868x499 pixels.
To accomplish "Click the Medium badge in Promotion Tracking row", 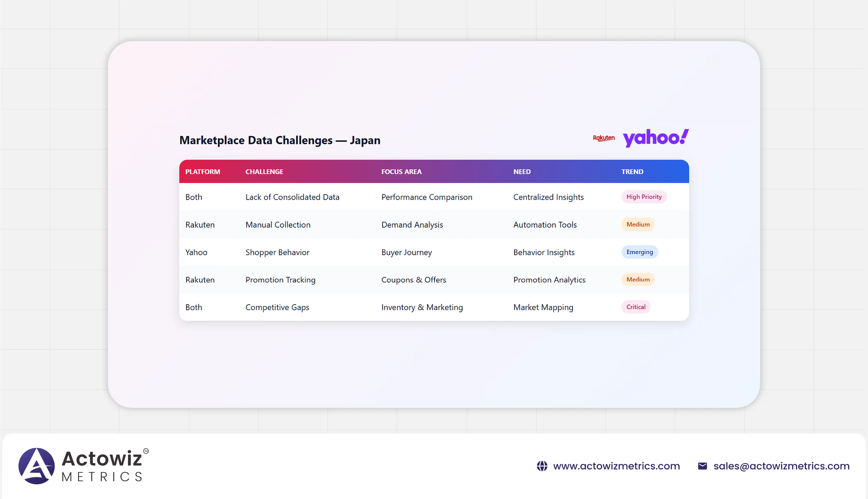I will tap(638, 280).
